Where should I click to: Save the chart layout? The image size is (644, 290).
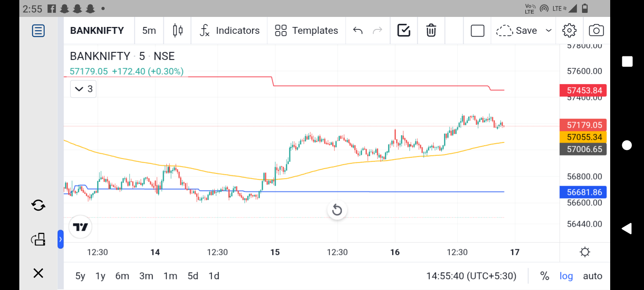pos(517,31)
